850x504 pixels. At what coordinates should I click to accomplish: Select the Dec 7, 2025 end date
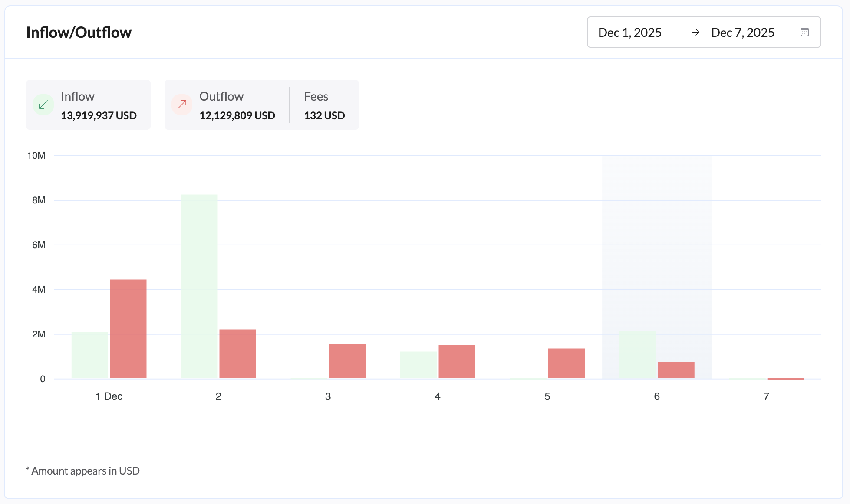(x=742, y=33)
